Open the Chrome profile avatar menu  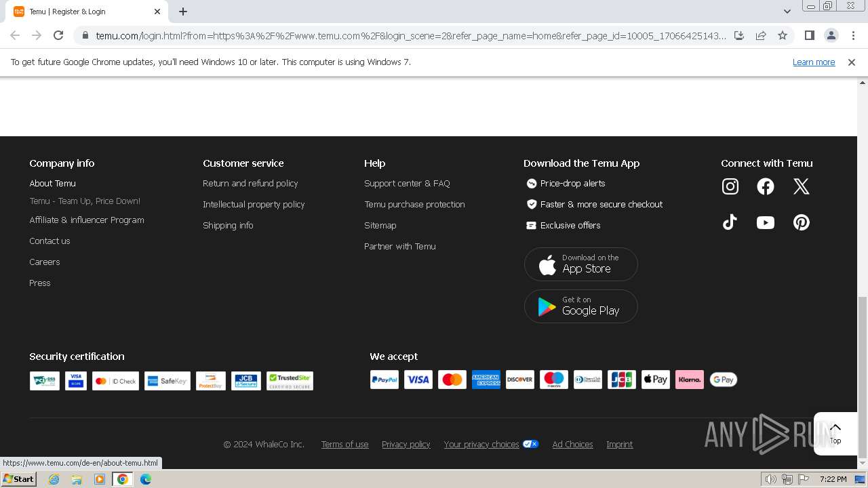831,35
